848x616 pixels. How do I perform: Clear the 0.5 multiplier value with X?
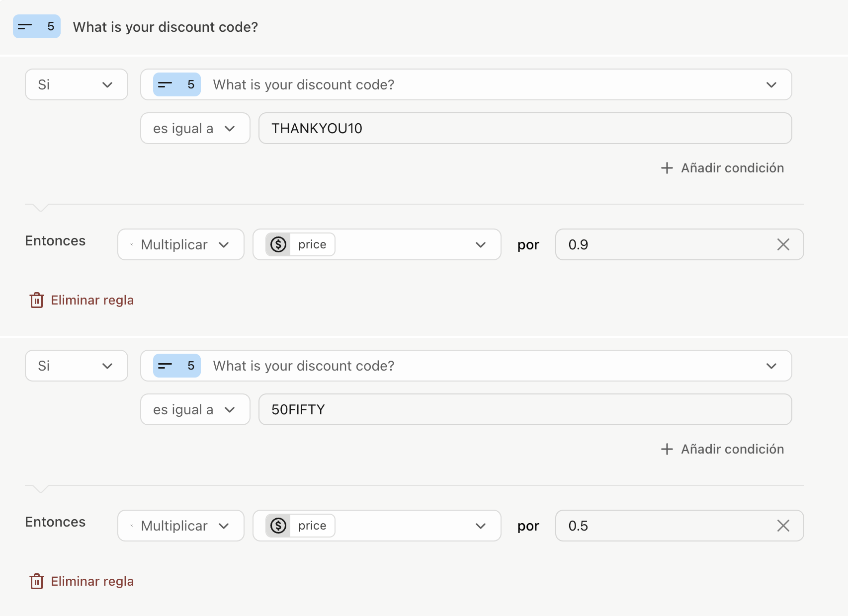pos(783,526)
